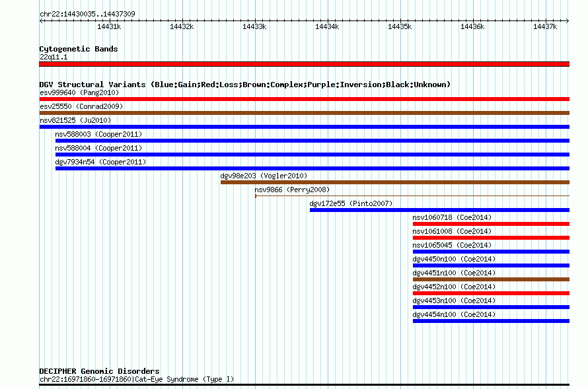This screenshot has width=588, height=389.
Task: Select dgv4452n100 (Coe2014) label
Action: [x=454, y=287]
